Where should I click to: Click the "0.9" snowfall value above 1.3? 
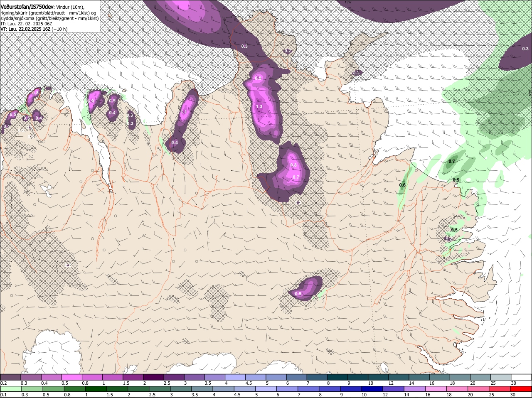(258, 78)
